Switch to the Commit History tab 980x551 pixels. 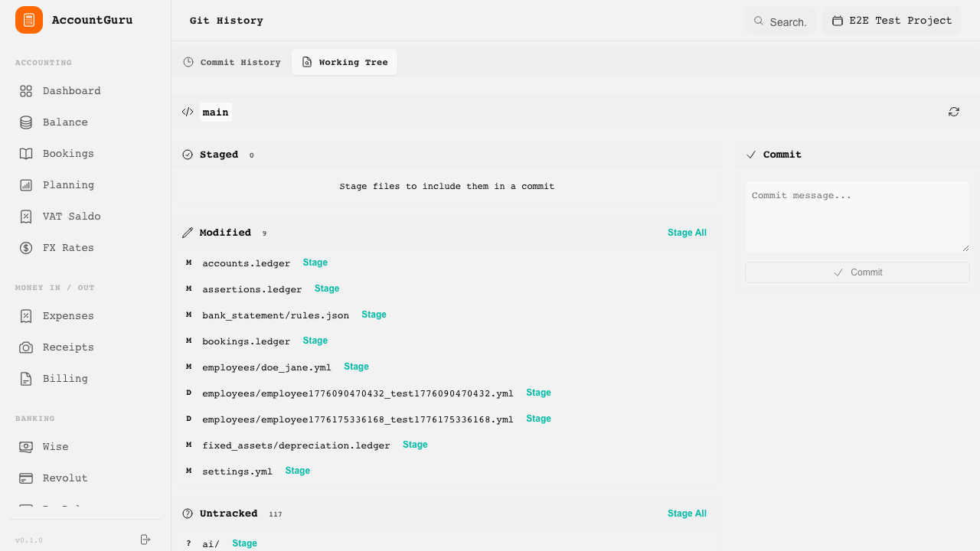tap(232, 62)
